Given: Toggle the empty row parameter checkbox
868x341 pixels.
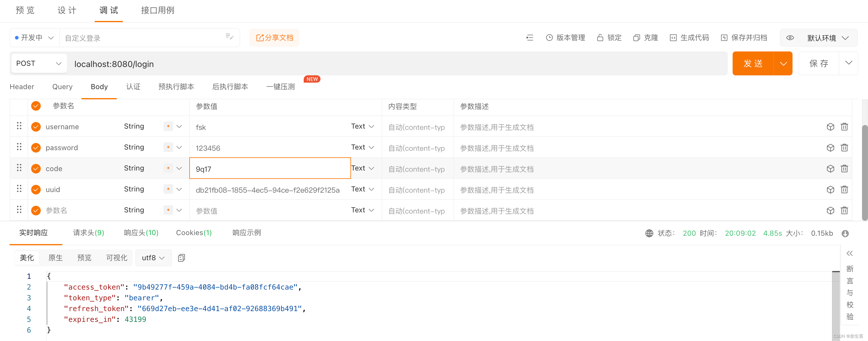Looking at the screenshot, I should coord(36,210).
